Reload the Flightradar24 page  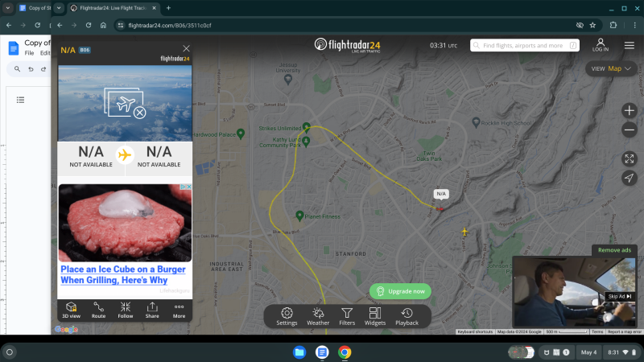click(89, 25)
